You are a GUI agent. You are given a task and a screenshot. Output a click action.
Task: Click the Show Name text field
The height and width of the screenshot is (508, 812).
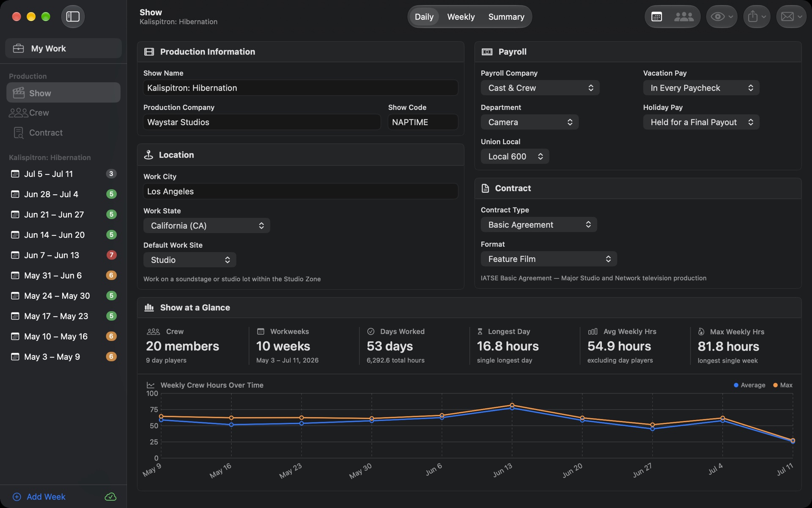300,88
